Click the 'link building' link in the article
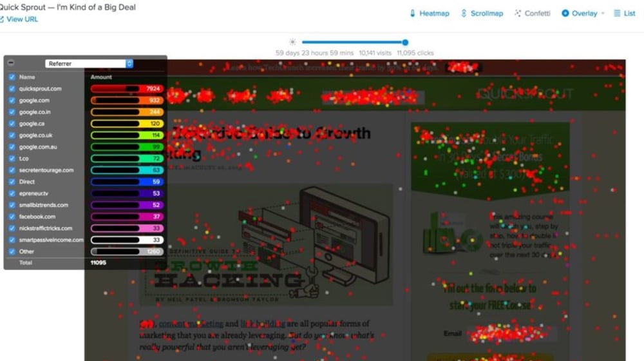 click(x=263, y=324)
